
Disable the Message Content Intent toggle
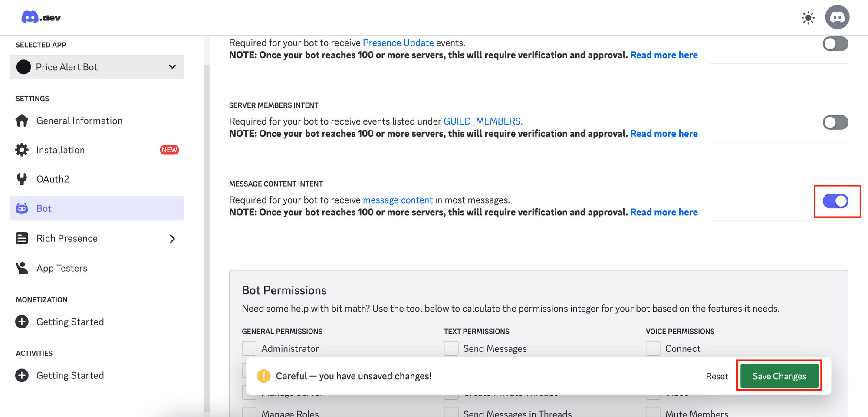click(836, 201)
